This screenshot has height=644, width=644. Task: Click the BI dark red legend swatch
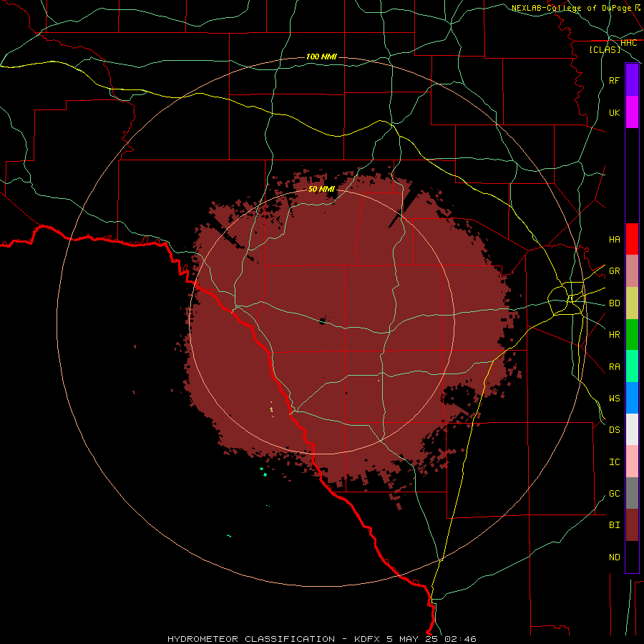click(632, 525)
